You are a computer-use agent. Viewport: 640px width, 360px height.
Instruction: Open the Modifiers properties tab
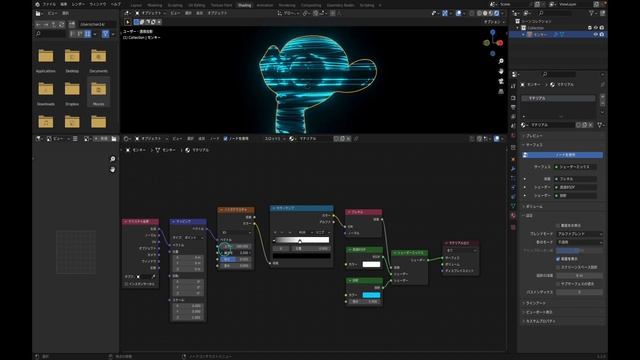513,169
